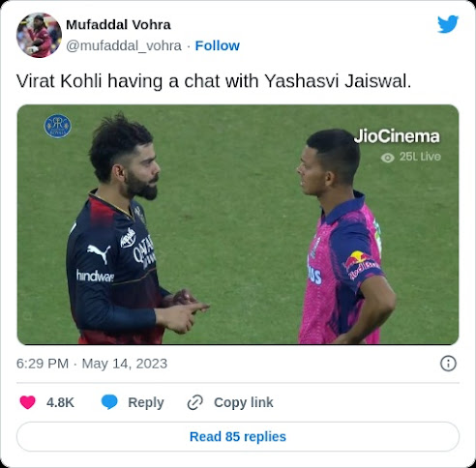Click the @mufaddal_vohra handle

tap(124, 45)
